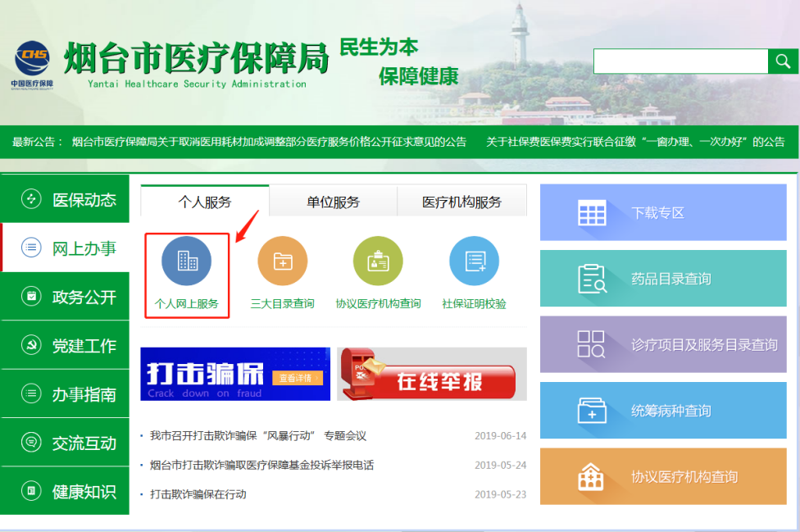Open the 打击骗保 blue banner
Viewport: 800px width, 532px height.
point(235,374)
